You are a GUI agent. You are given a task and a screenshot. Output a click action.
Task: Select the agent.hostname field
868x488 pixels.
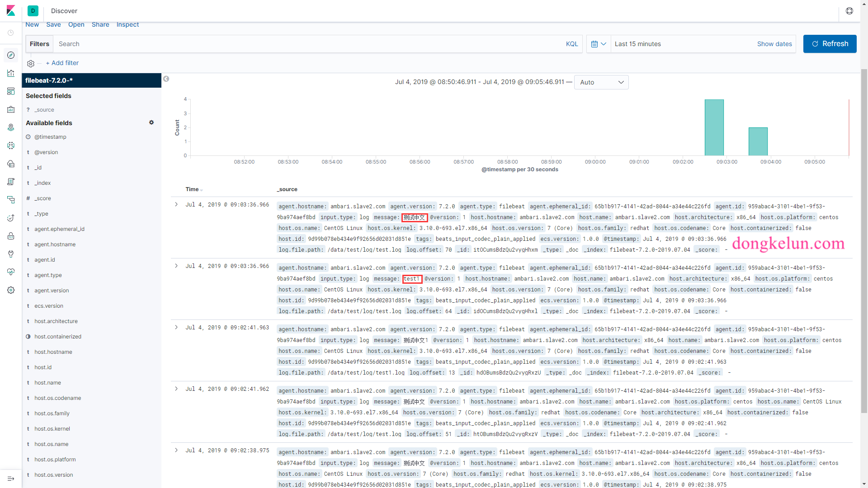click(55, 244)
